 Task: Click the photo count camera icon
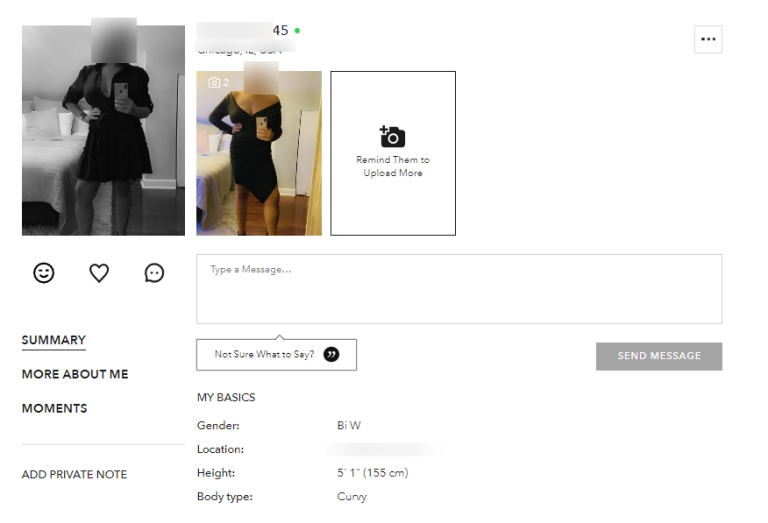pyautogui.click(x=214, y=82)
